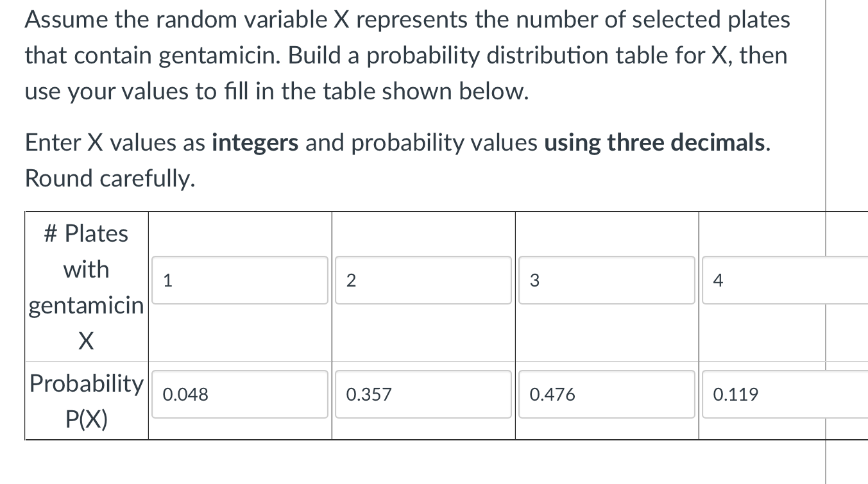Click the input field containing X value 1
The width and height of the screenshot is (868, 484).
(239, 280)
